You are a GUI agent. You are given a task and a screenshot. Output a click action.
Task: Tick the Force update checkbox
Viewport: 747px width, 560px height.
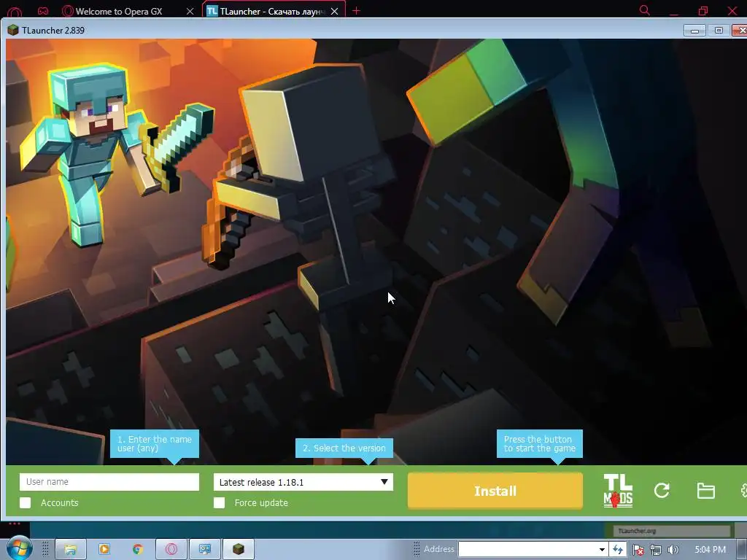219,503
